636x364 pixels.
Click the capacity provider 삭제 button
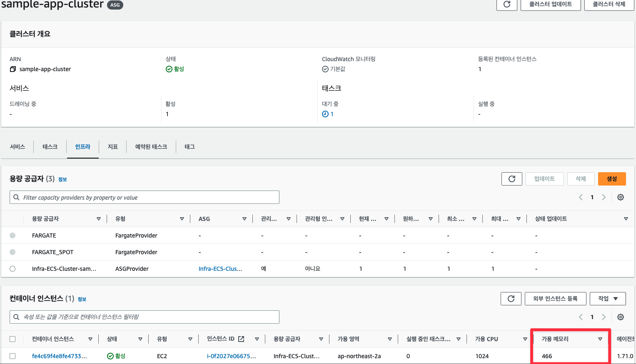click(581, 179)
